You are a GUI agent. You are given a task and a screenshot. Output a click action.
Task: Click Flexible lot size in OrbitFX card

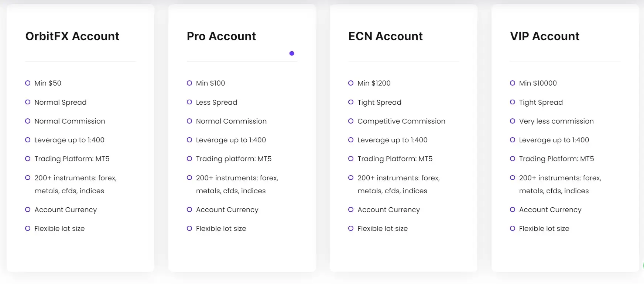click(59, 229)
